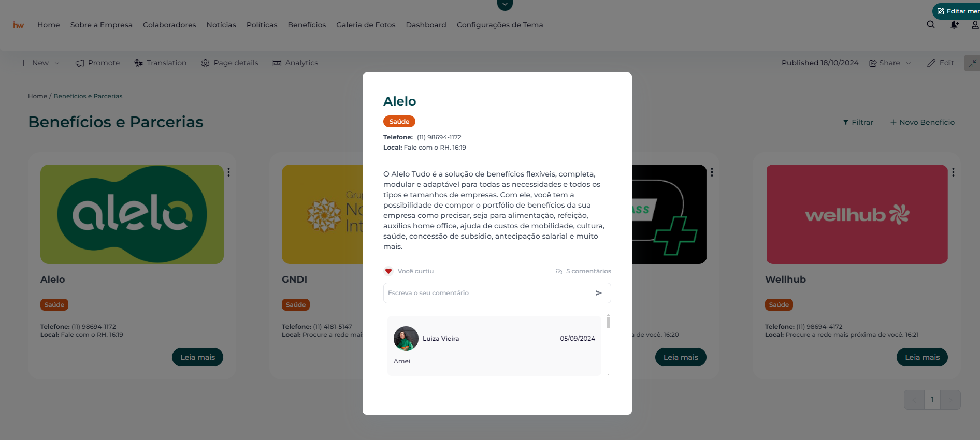The height and width of the screenshot is (440, 980).
Task: Expand the top header chevron
Action: point(505,4)
